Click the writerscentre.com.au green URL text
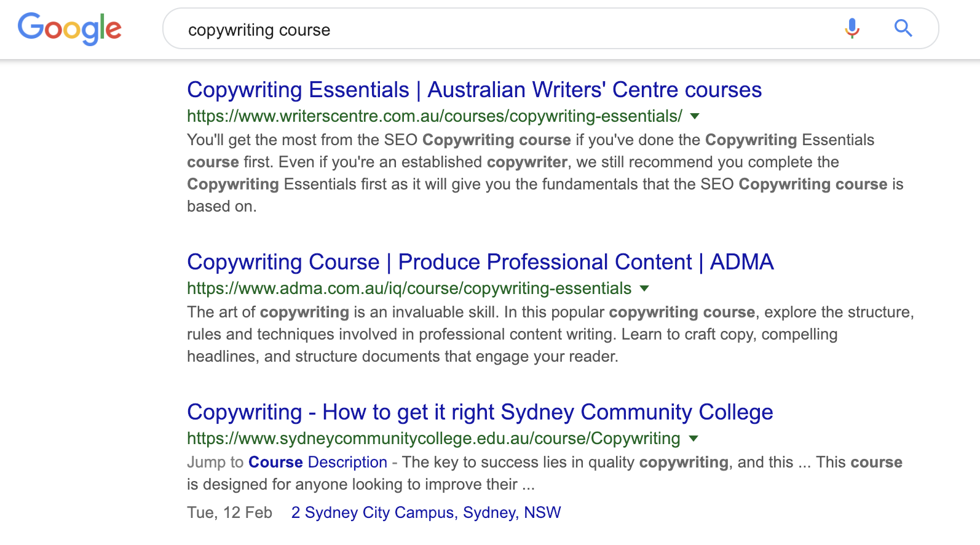This screenshot has width=980, height=545. point(435,116)
